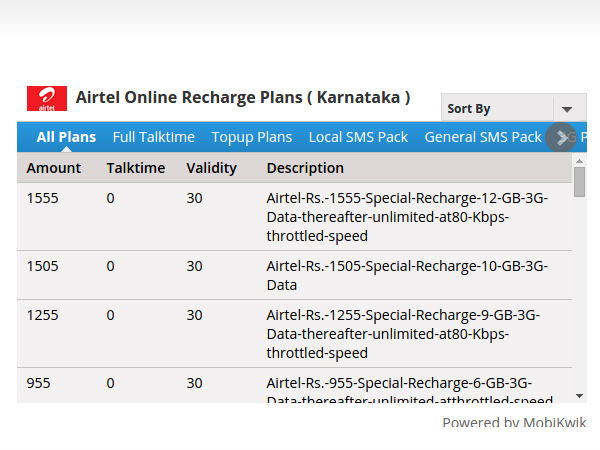Click the Validity column header
The height and width of the screenshot is (450, 600).
coord(211,168)
